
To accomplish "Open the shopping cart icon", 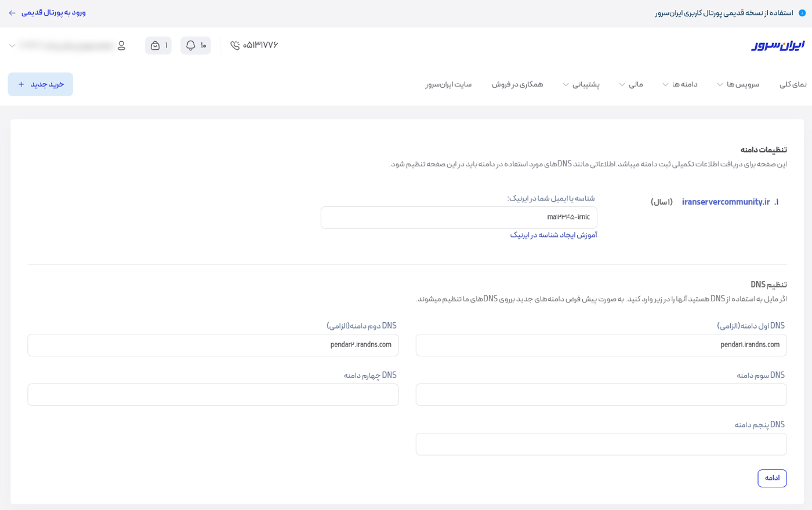I will [155, 45].
